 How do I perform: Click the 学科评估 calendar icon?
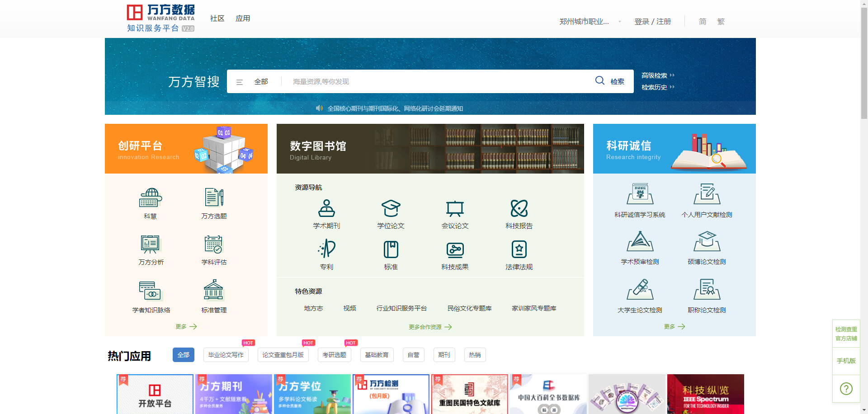[214, 245]
